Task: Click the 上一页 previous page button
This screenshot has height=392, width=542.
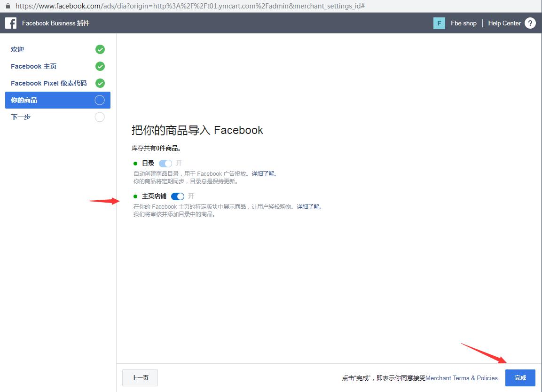Action: (140, 378)
